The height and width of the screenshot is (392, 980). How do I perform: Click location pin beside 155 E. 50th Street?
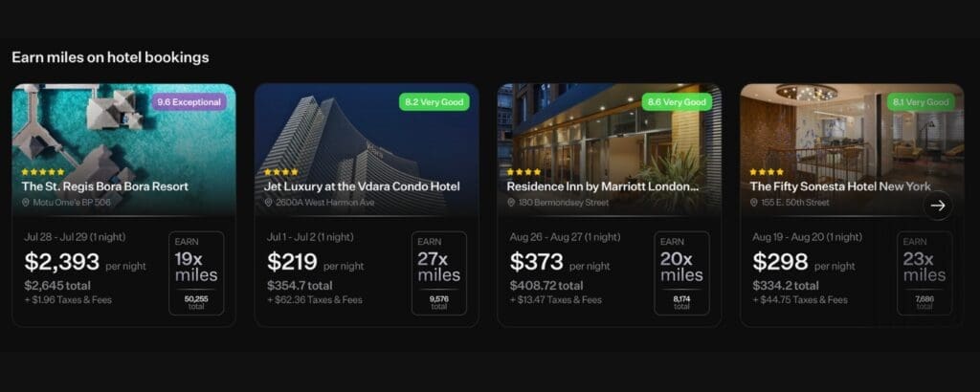[754, 203]
